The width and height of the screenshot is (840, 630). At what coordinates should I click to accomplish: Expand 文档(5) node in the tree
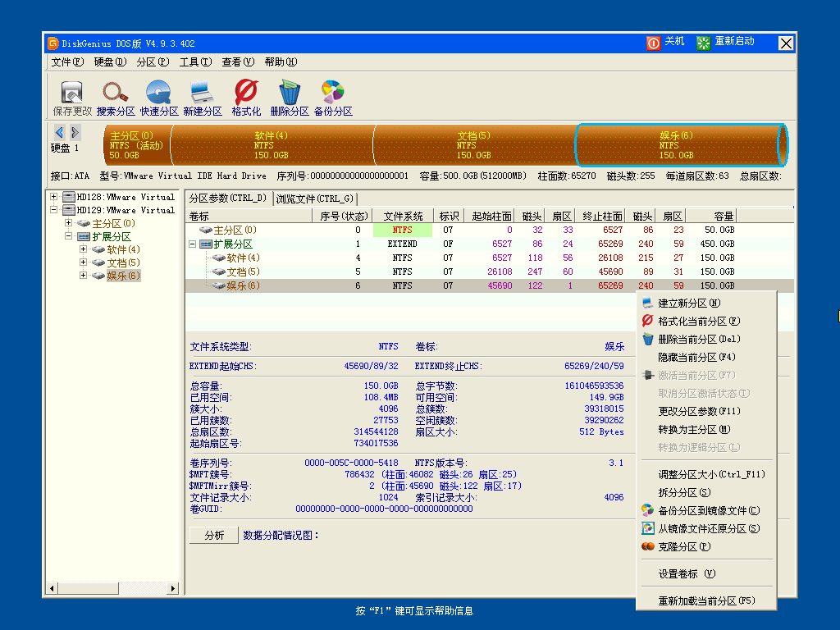(x=83, y=262)
